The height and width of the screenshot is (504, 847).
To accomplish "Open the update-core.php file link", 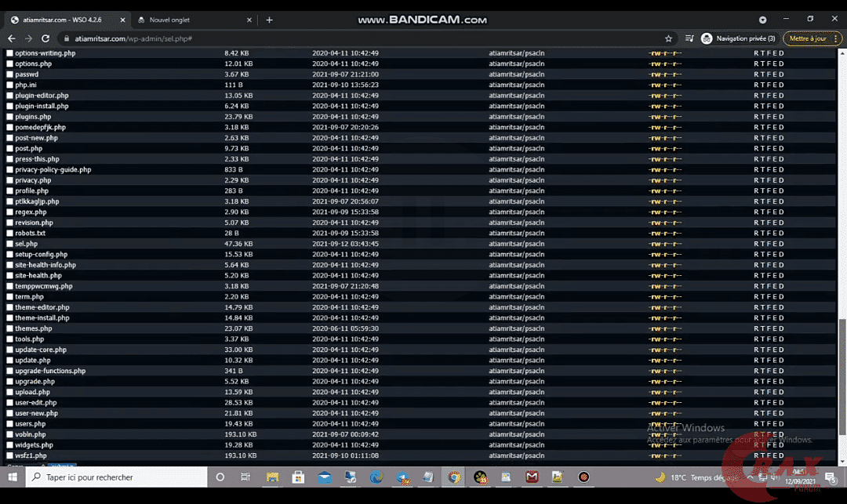I will click(41, 350).
